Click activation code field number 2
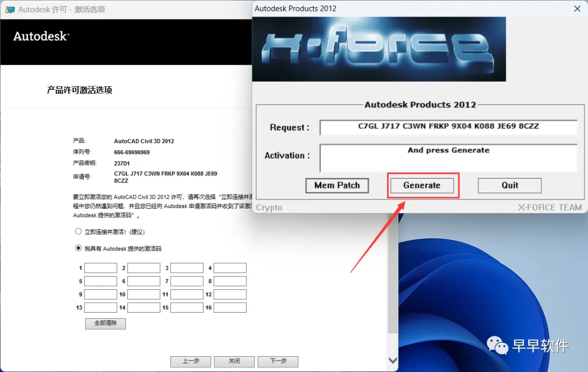Screen dimensions: 588x372 pos(144,268)
